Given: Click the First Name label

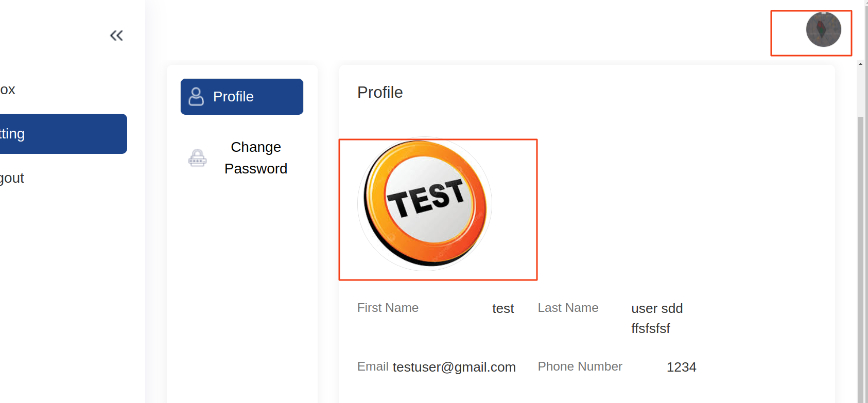Looking at the screenshot, I should click(388, 308).
